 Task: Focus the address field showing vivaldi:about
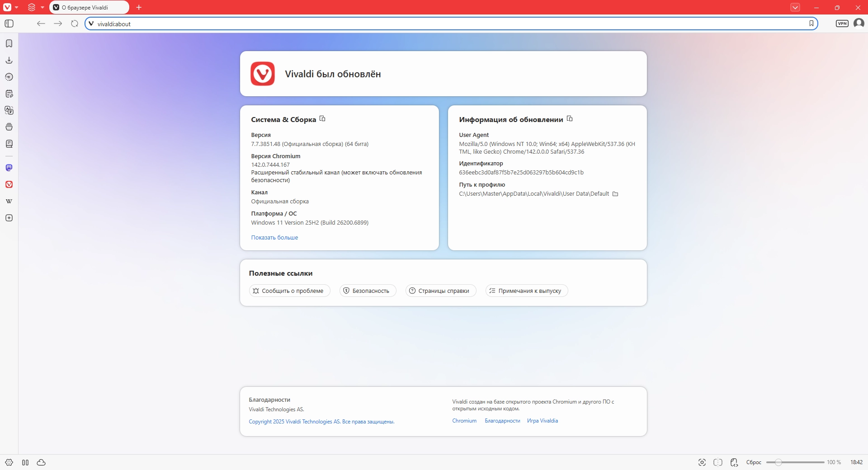(451, 23)
